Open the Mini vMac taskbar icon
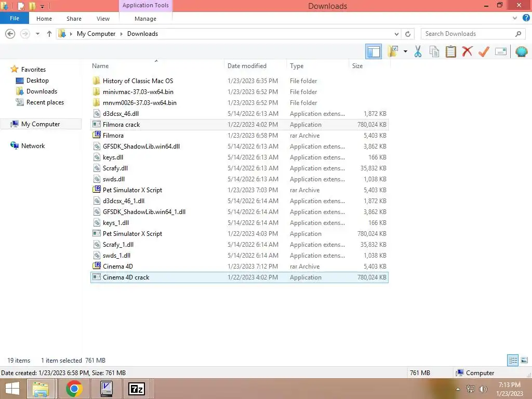Viewport: 532px width, 399px height. (x=107, y=389)
